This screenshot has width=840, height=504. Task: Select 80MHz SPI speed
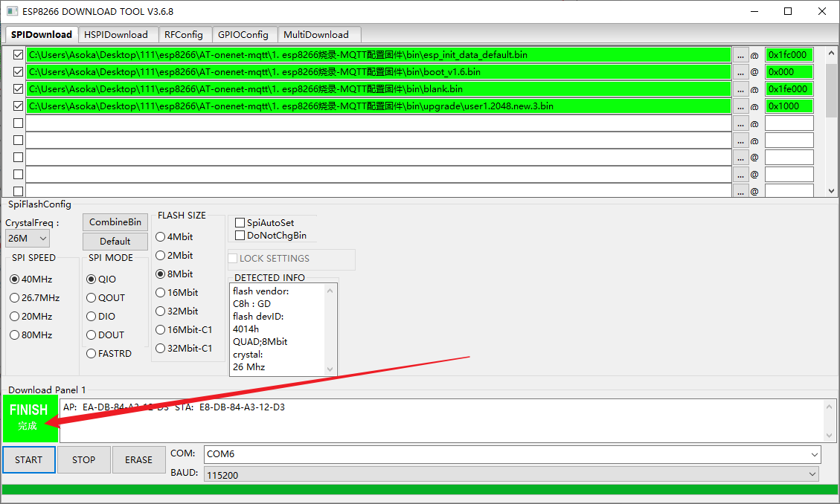click(31, 335)
